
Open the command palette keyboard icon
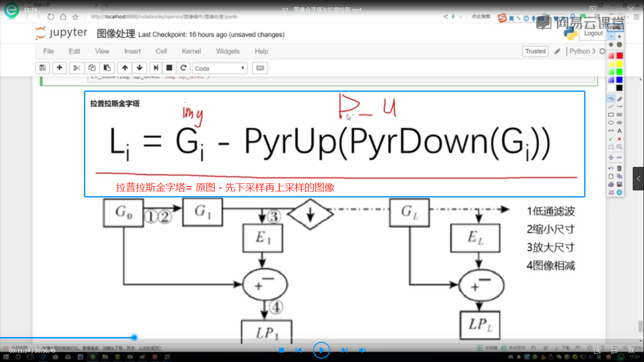pos(260,68)
